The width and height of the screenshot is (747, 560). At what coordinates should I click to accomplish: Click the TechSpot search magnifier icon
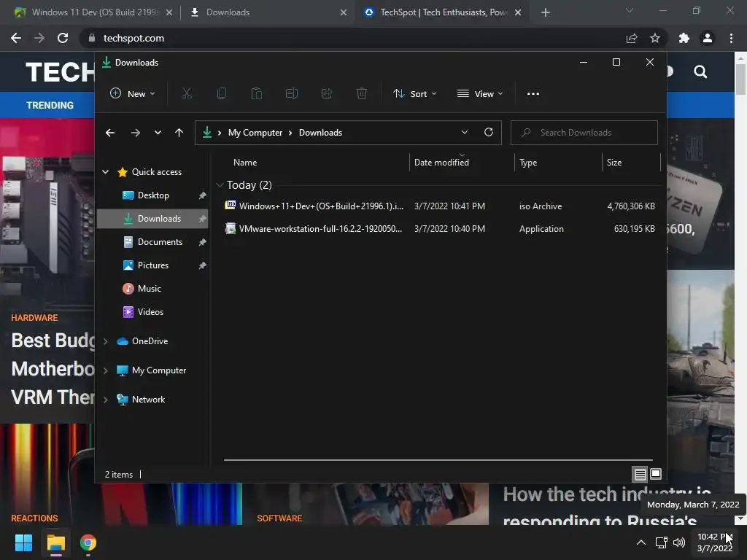coord(700,72)
